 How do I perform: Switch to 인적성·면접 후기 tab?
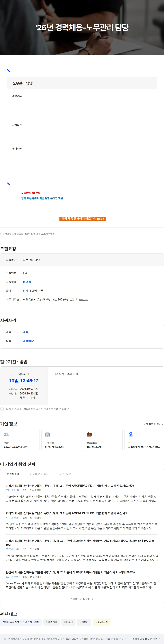pos(39,474)
